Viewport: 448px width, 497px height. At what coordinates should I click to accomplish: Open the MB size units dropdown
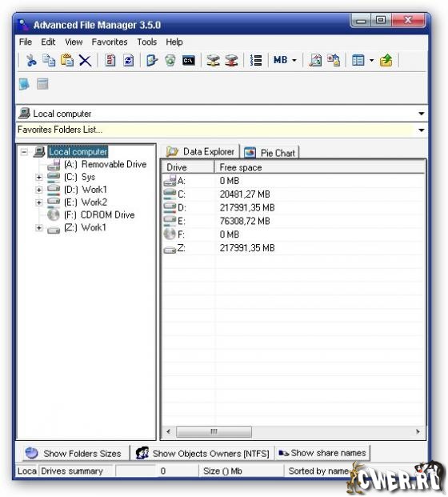coord(285,60)
